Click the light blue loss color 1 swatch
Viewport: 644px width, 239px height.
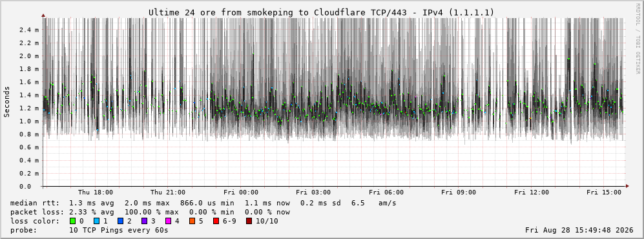(x=96, y=222)
